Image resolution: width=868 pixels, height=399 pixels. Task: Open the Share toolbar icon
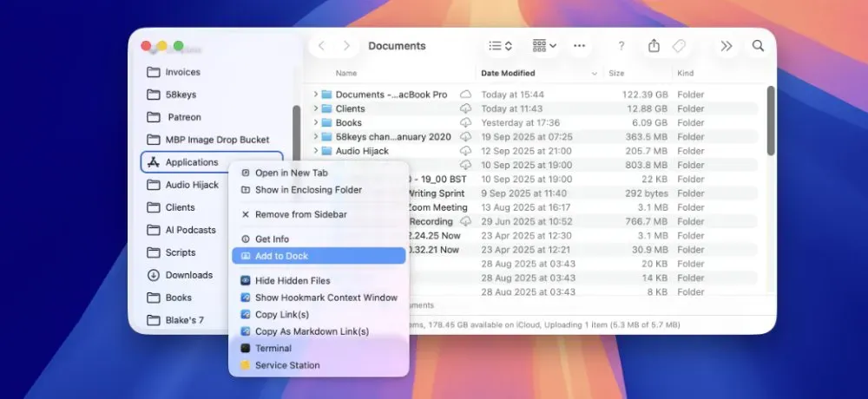pyautogui.click(x=654, y=46)
